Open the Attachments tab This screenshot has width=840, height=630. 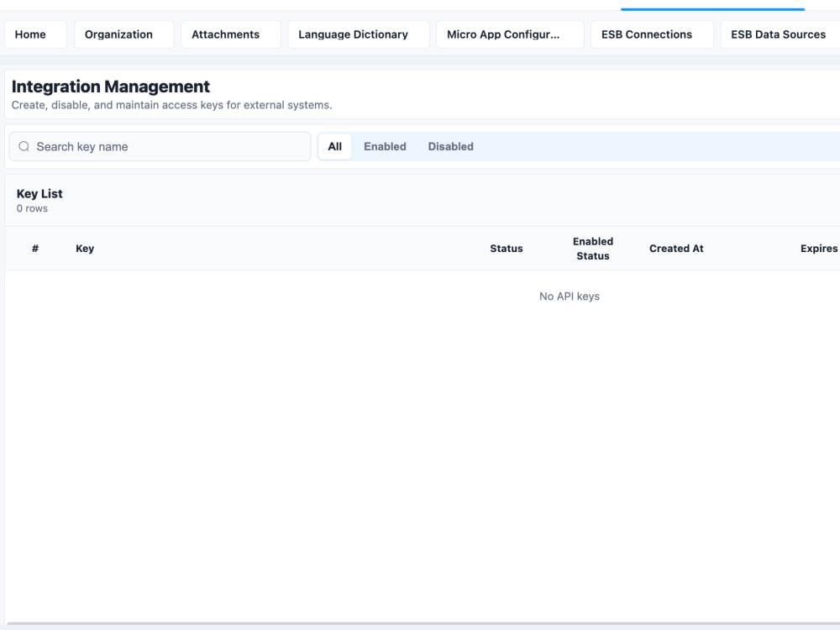point(231,34)
